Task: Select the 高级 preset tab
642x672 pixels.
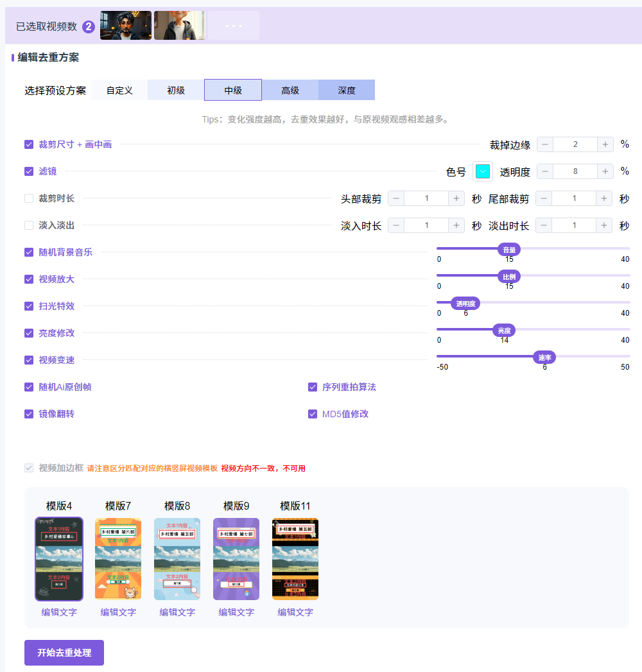Action: coord(290,90)
